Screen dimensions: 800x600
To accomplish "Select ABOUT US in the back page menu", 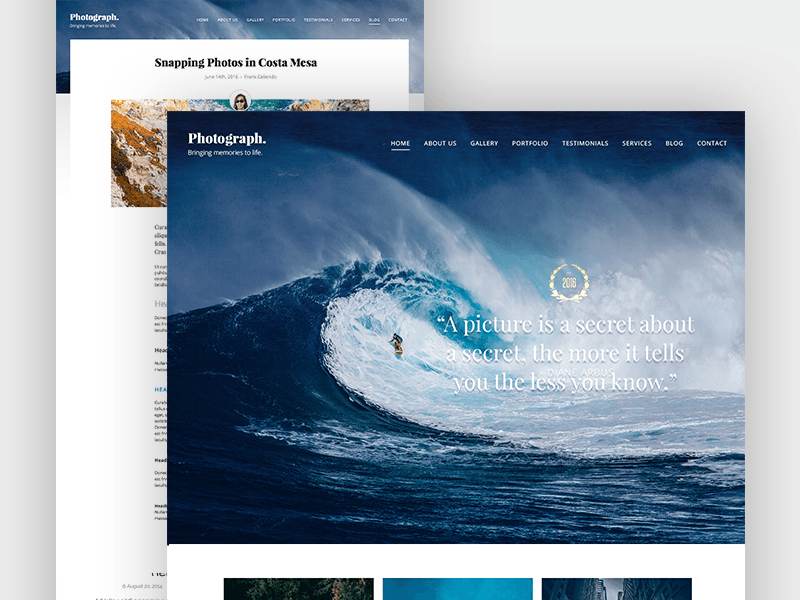I will 228,20.
